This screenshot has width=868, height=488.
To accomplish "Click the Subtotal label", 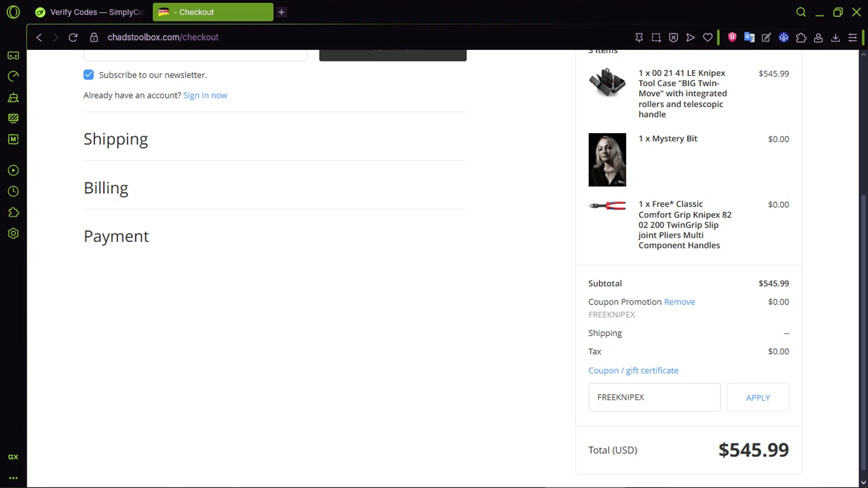I will (x=605, y=284).
